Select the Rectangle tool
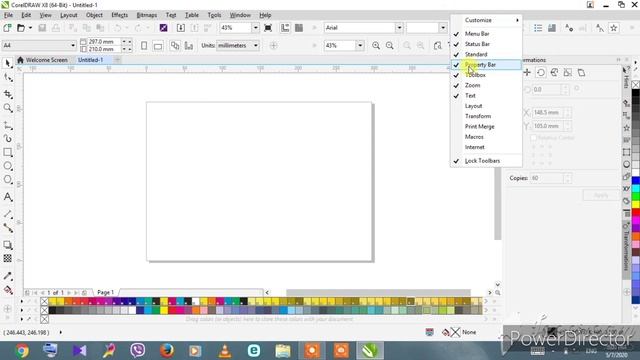640x360 pixels. 8,152
